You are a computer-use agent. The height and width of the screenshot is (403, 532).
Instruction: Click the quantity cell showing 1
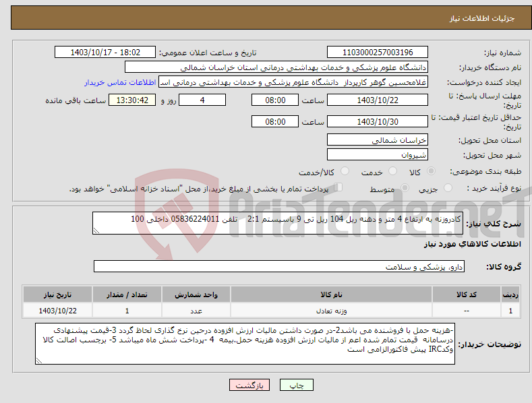point(127,311)
